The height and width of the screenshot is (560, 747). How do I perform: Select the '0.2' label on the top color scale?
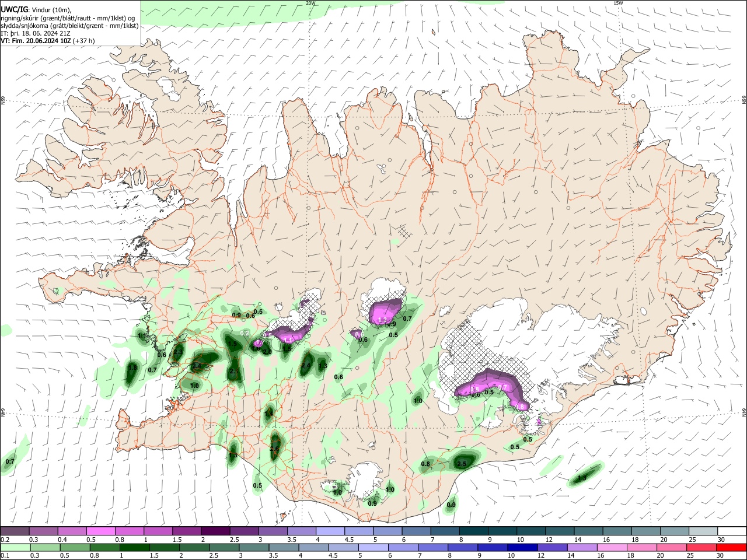click(x=5, y=540)
